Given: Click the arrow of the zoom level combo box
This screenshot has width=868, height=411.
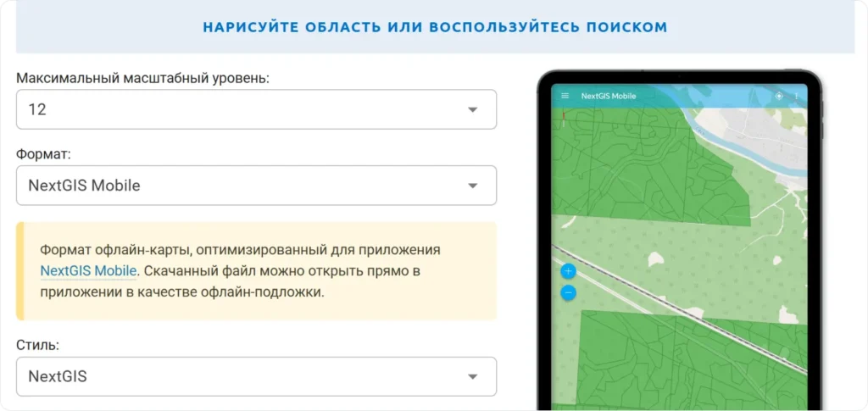Looking at the screenshot, I should click(472, 109).
